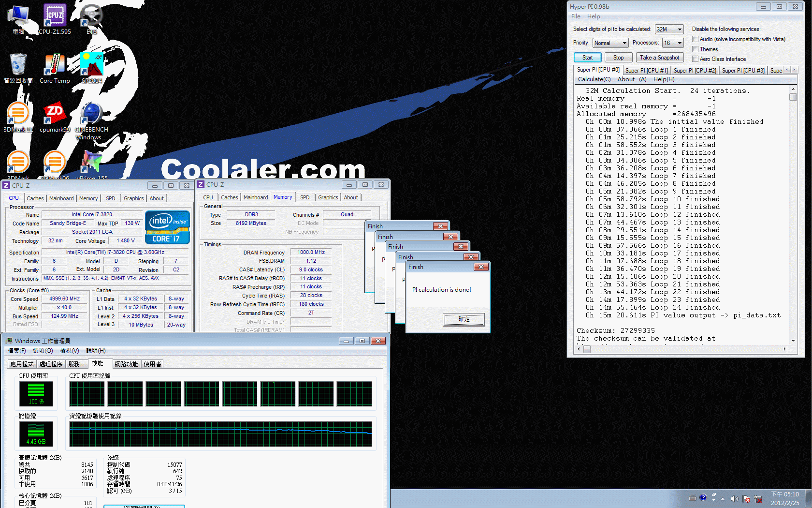Open the ET6 desktop shortcut

tap(91, 18)
